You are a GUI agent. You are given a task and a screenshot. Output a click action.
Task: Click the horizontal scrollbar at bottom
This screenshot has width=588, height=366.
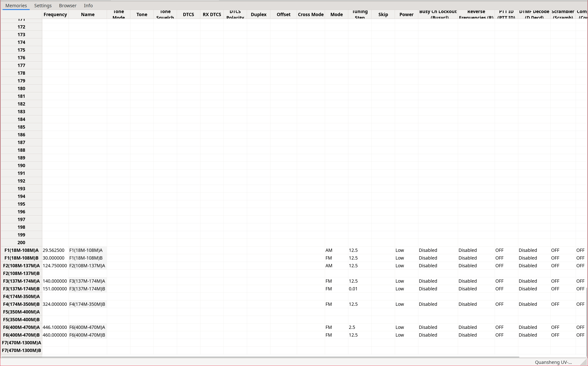pos(260,357)
